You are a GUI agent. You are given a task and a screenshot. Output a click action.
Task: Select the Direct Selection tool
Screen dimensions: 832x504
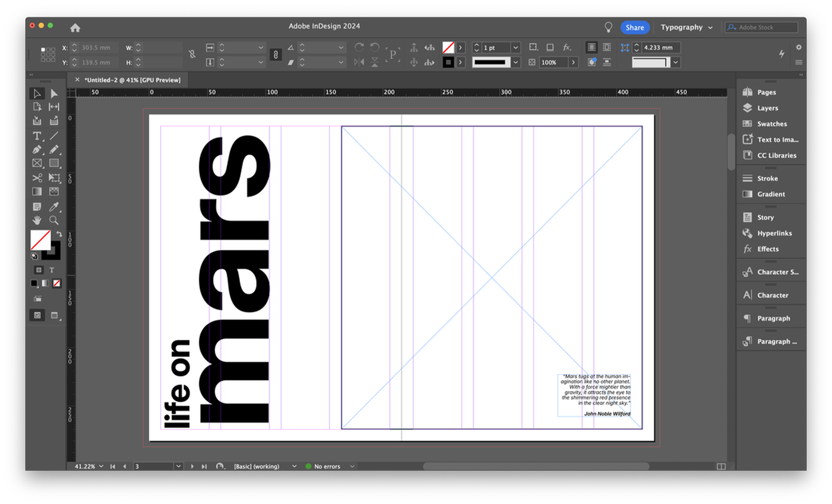click(x=54, y=94)
